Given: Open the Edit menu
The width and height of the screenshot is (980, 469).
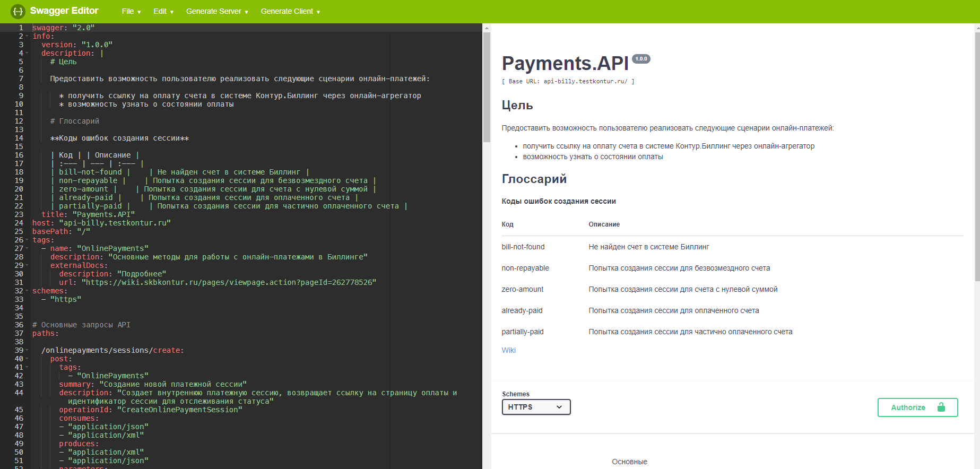Looking at the screenshot, I should [x=163, y=11].
